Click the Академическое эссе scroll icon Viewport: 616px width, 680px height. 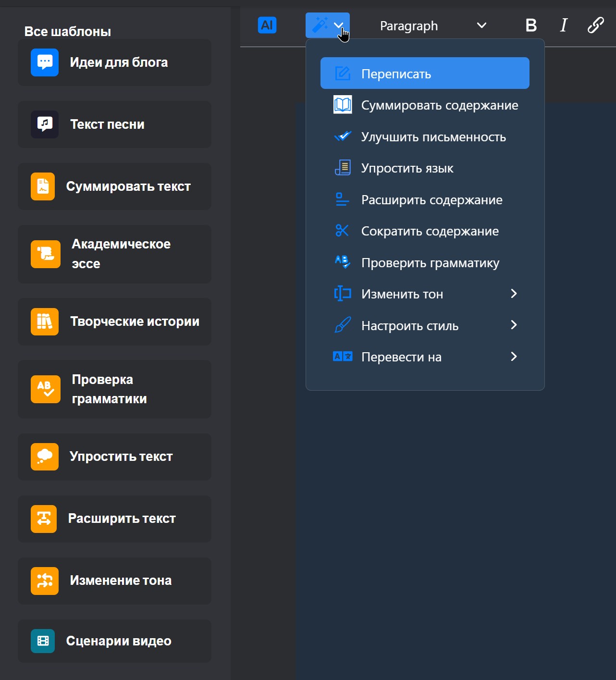(x=46, y=254)
